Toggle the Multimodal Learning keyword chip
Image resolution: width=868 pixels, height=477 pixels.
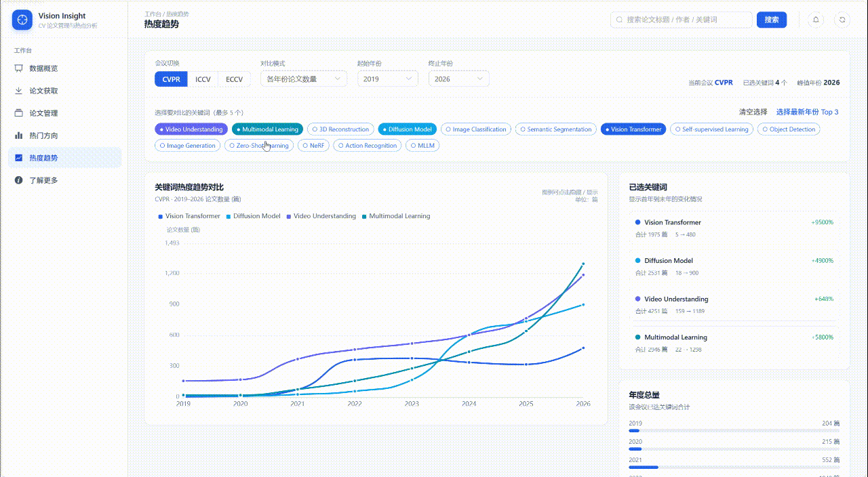[267, 129]
